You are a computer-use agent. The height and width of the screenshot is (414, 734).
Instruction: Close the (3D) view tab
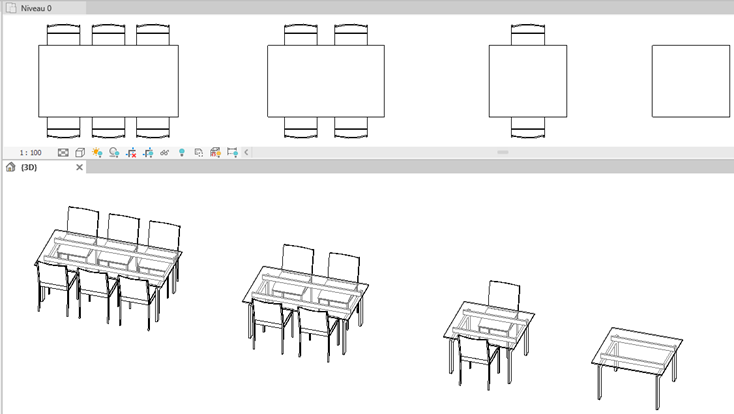[80, 168]
